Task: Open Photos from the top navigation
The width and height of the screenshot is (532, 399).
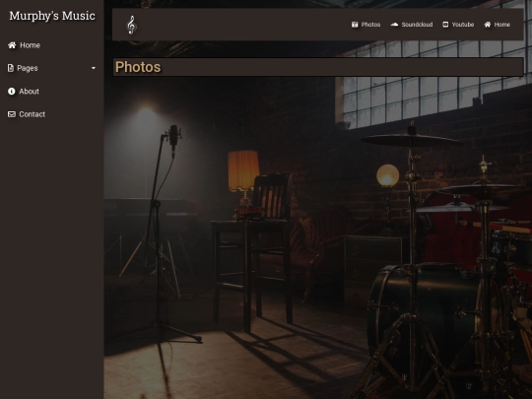Action: click(366, 25)
